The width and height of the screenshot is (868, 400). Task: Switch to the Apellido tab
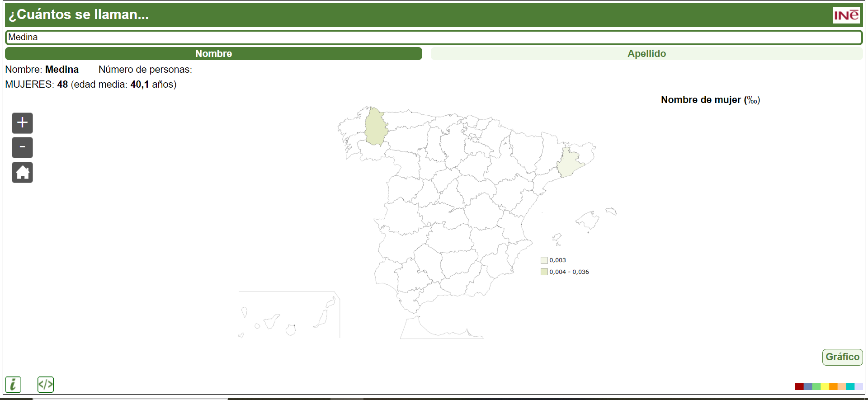(x=646, y=54)
